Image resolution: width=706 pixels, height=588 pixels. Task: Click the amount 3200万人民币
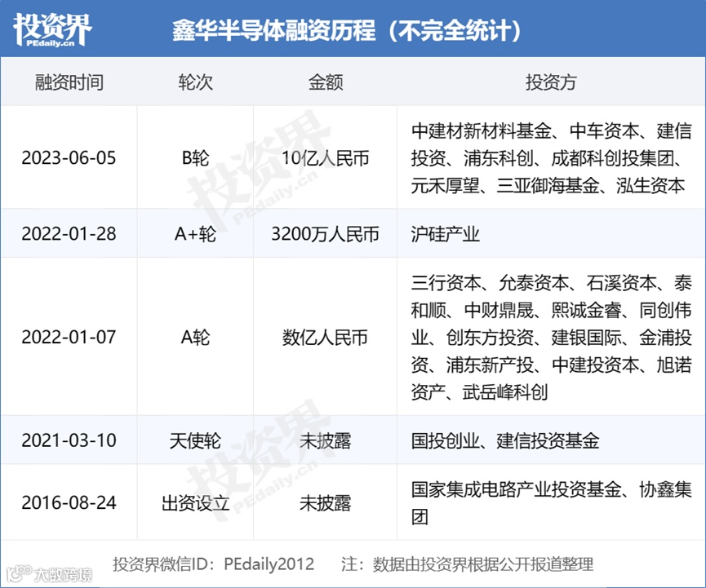point(325,234)
